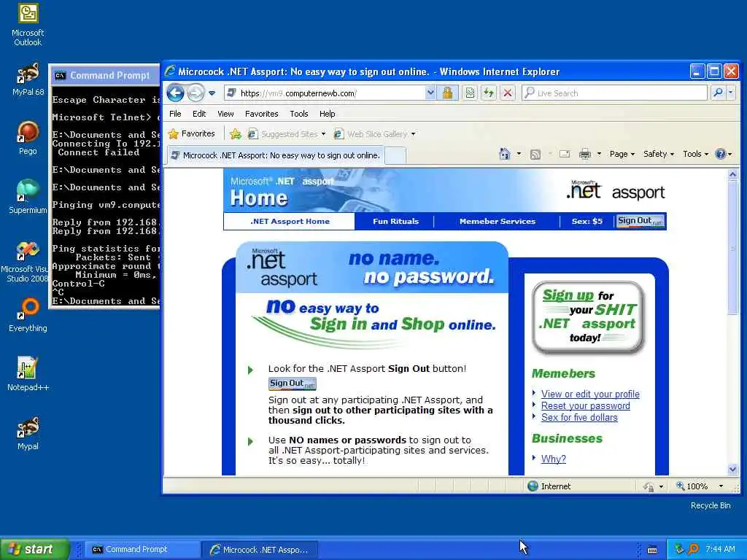This screenshot has width=747, height=560.
Task: Open the File menu
Action: [175, 114]
